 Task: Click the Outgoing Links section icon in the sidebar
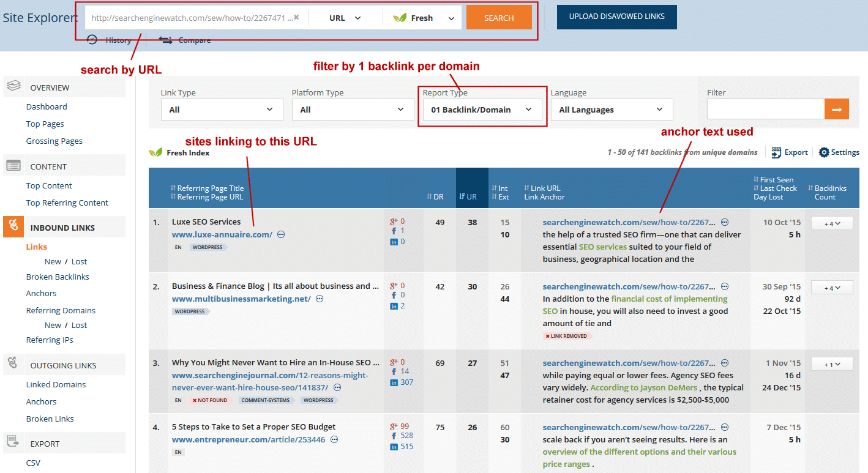[x=13, y=365]
